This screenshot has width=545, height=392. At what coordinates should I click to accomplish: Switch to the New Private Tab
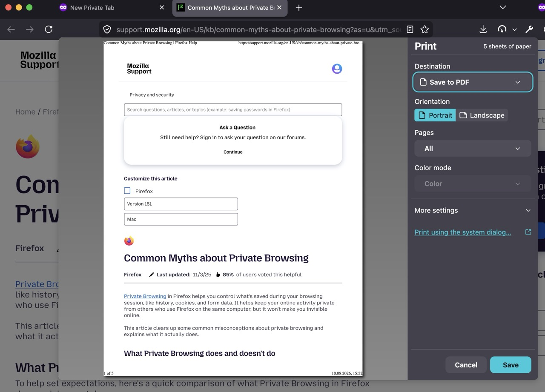(112, 8)
